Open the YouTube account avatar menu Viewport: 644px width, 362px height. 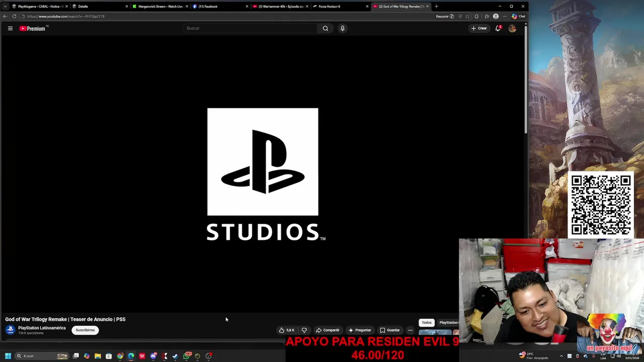point(512,28)
